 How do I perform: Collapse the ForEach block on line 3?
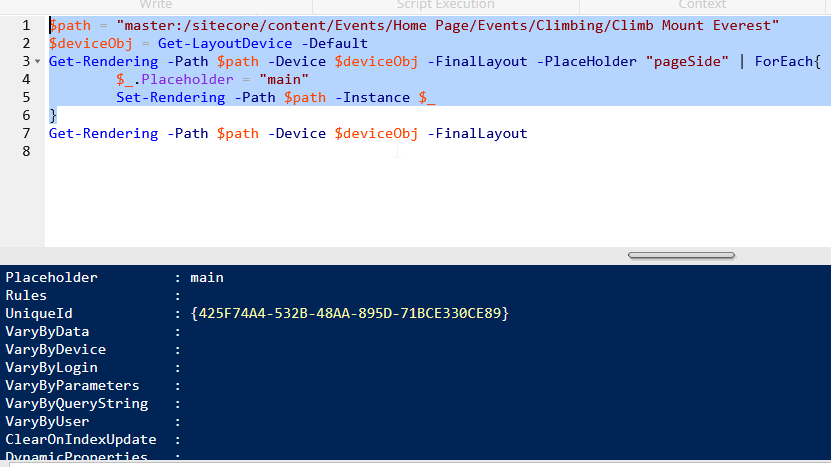click(38, 61)
